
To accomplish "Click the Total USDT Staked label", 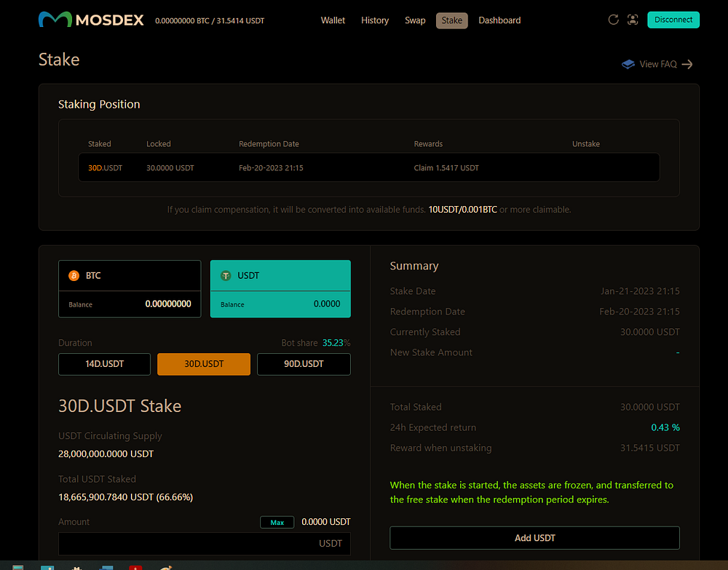I will (x=97, y=479).
